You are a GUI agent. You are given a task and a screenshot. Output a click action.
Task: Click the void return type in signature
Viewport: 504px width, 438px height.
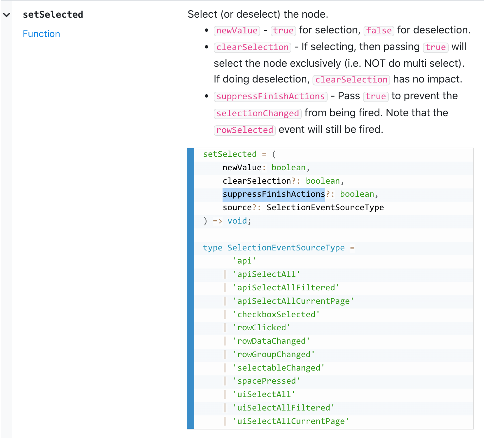click(237, 221)
